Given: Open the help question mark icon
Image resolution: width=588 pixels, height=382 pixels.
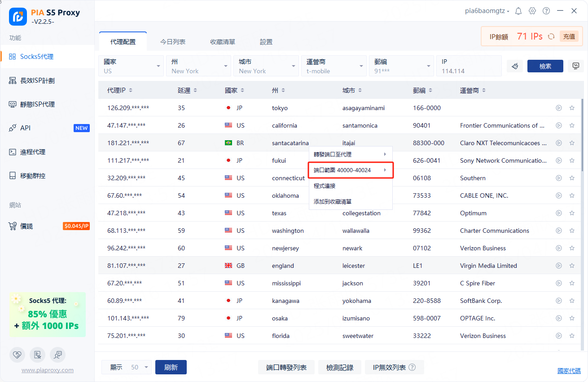Looking at the screenshot, I should 546,11.
